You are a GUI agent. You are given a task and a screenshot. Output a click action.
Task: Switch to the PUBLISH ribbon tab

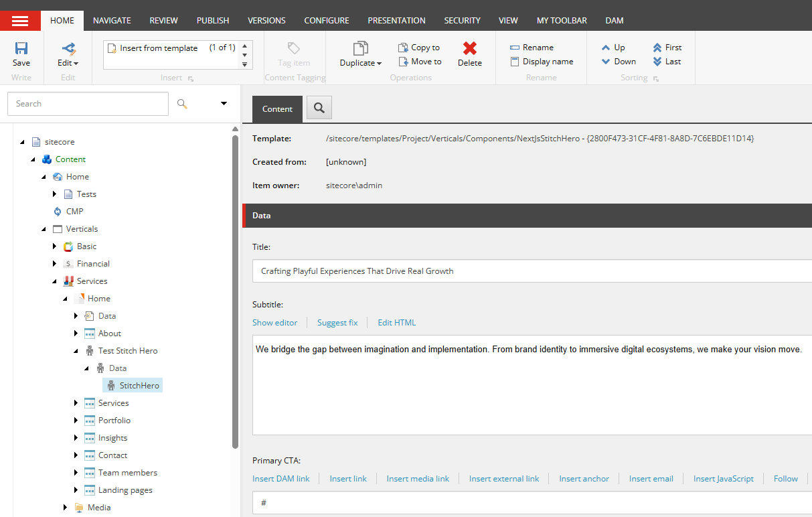(212, 20)
